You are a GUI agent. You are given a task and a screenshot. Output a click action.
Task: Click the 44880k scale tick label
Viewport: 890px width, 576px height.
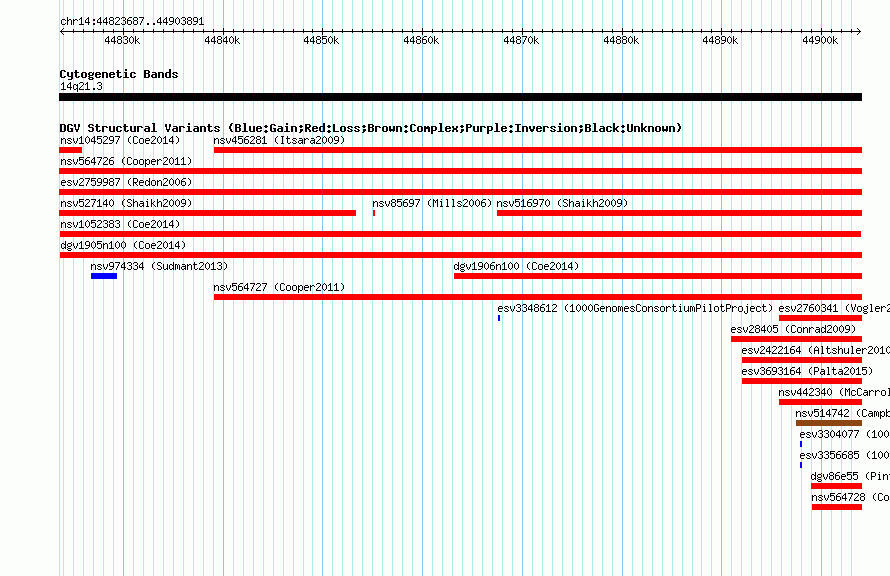(621, 40)
